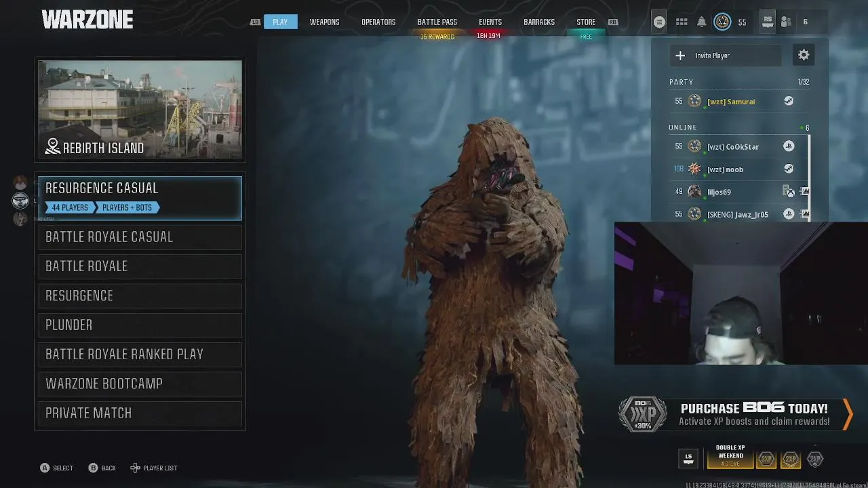
Task: Click PlayStation icon beside [SKENG] Jawz_Jr05
Action: [x=789, y=214]
